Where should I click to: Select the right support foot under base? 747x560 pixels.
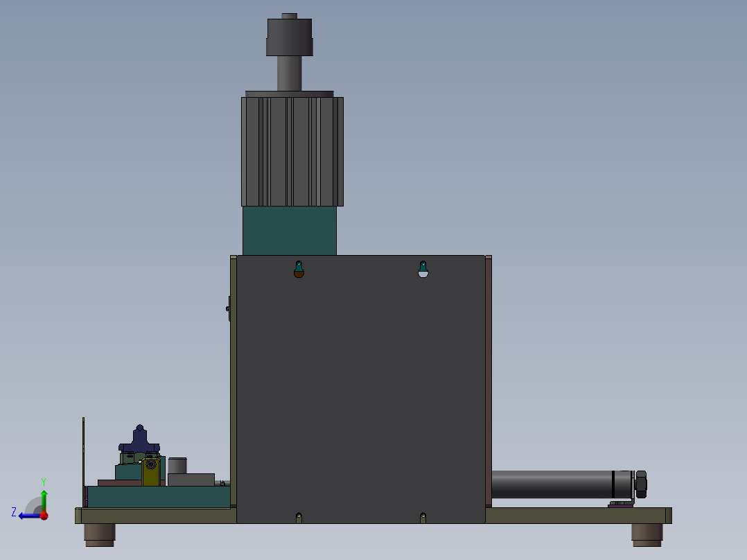[x=647, y=535]
